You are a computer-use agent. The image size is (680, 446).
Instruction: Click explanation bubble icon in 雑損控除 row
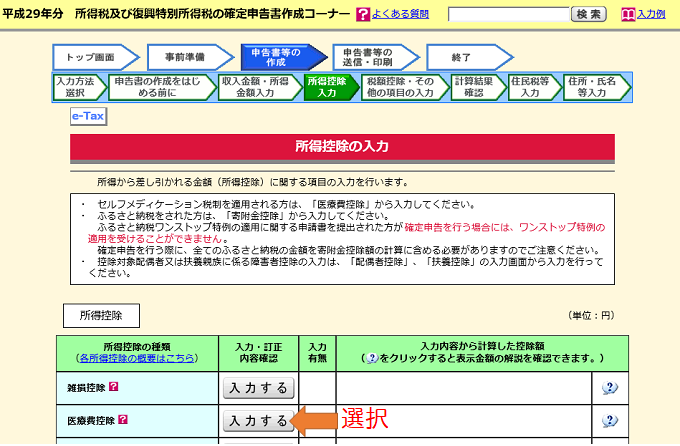point(610,388)
